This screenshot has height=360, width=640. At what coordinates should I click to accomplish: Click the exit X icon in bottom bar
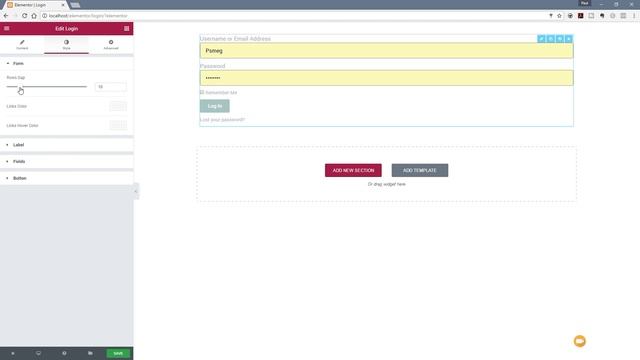(x=13, y=353)
